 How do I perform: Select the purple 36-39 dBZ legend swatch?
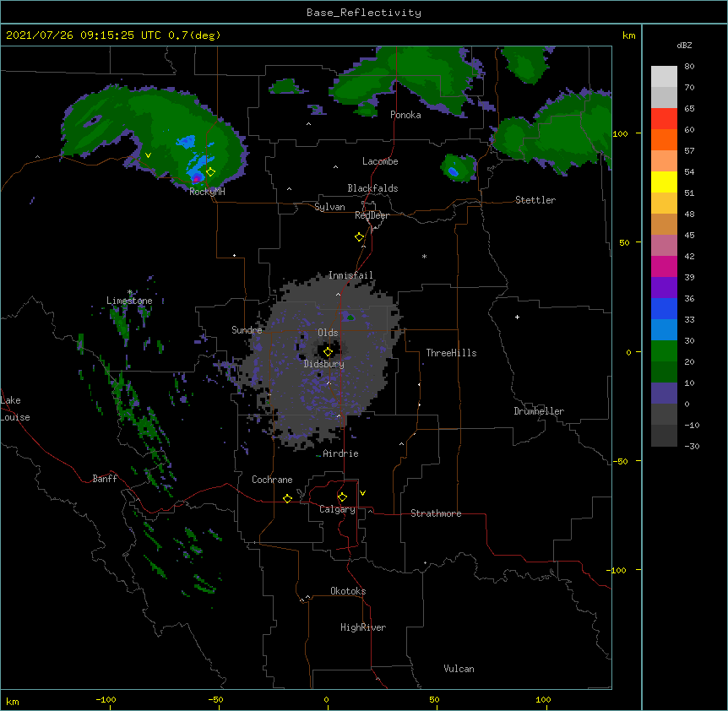664,287
